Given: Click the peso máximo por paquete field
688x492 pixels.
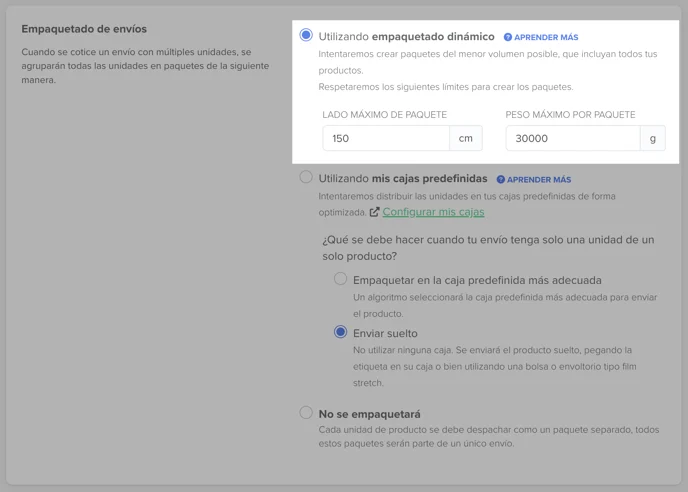Looking at the screenshot, I should [572, 138].
